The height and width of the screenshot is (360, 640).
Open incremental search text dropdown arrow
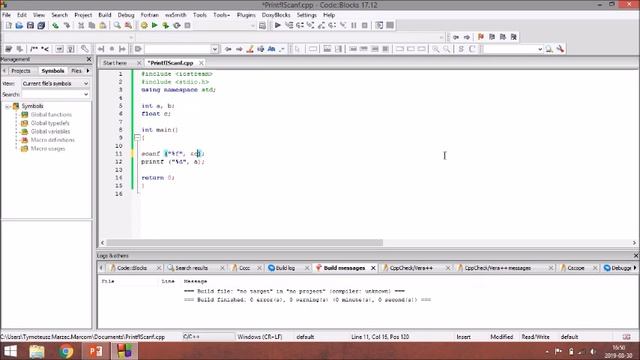coord(215,49)
